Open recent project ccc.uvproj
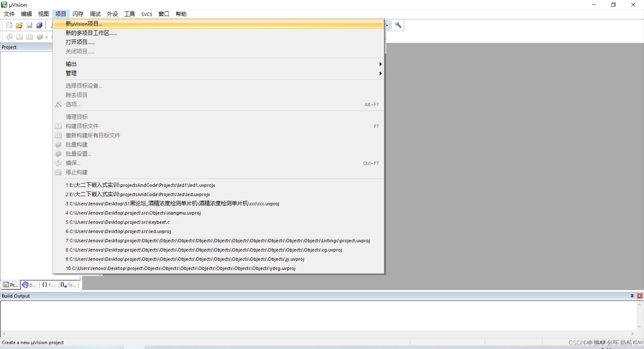This screenshot has width=644, height=349. pos(218,203)
